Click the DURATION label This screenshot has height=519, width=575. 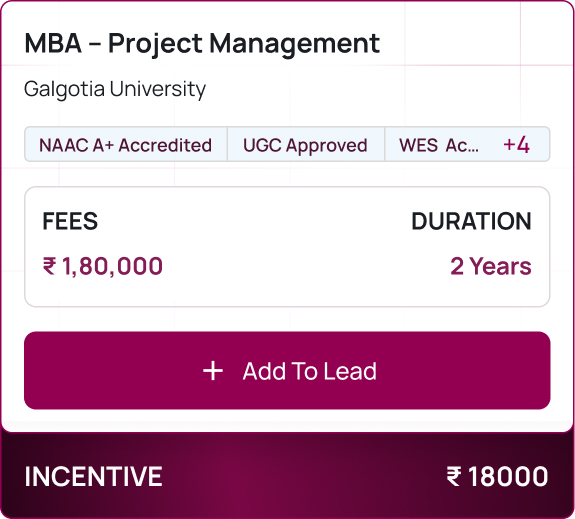click(x=471, y=221)
